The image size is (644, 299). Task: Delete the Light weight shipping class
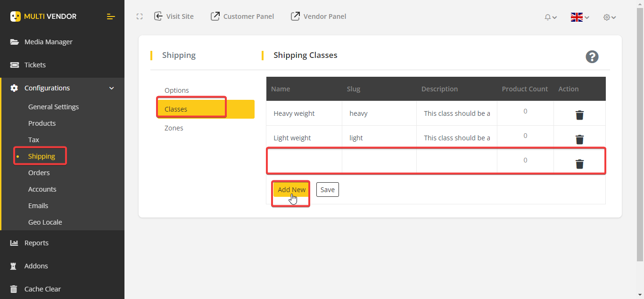pyautogui.click(x=579, y=139)
